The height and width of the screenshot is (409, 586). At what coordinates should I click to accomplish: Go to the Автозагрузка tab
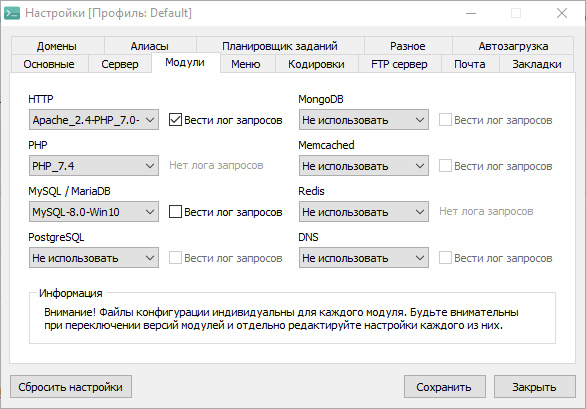(x=513, y=46)
